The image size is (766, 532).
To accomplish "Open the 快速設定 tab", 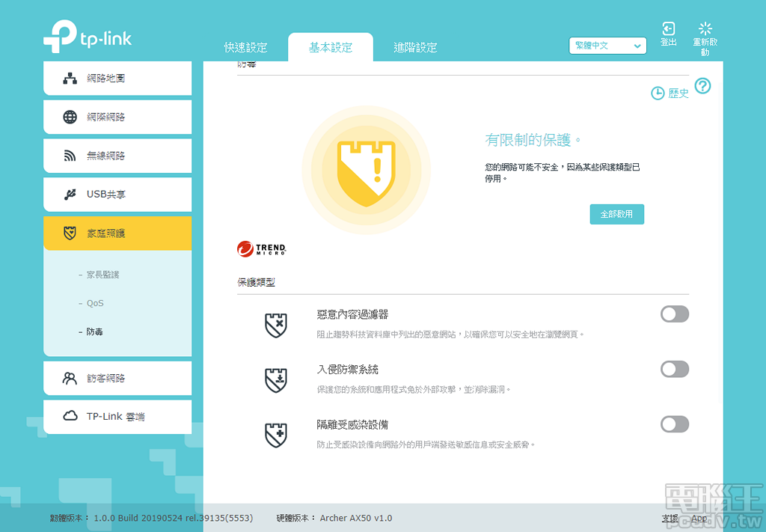I will coord(245,46).
